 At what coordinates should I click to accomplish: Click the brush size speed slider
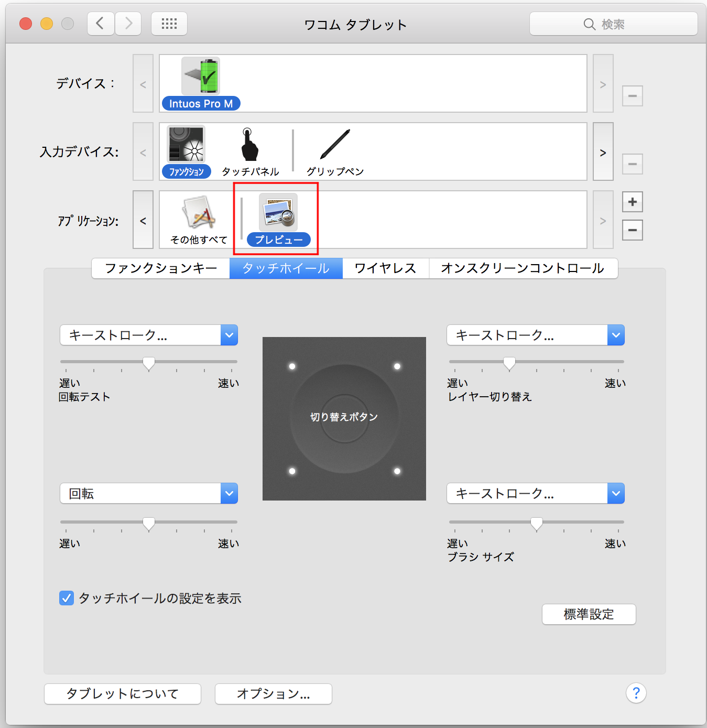pos(536,523)
